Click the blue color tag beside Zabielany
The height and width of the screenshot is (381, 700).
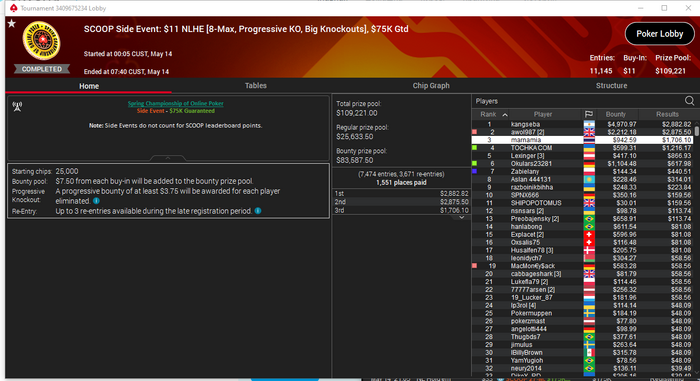coord(475,172)
